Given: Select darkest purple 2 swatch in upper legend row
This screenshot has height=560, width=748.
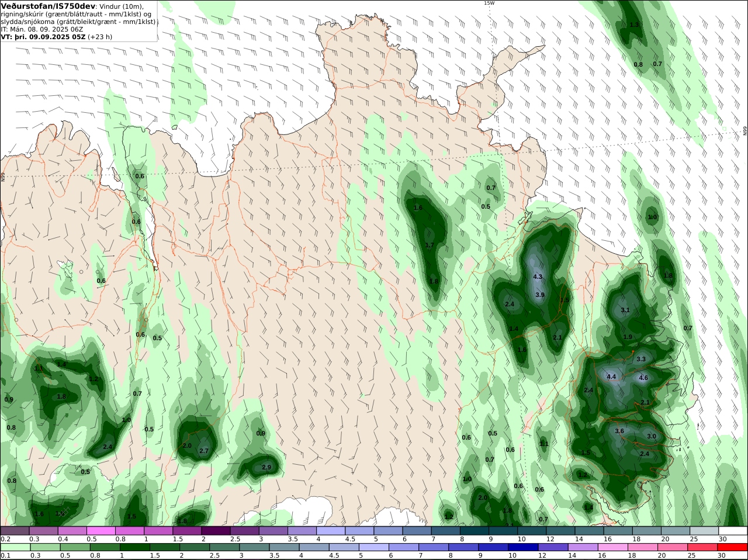Looking at the screenshot, I should click(216, 531).
